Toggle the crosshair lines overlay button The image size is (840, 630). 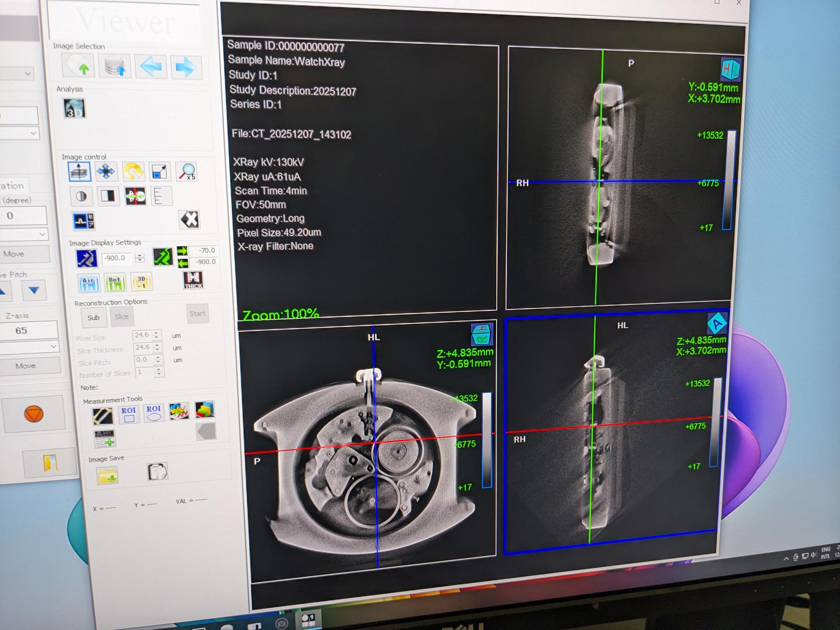(135, 196)
